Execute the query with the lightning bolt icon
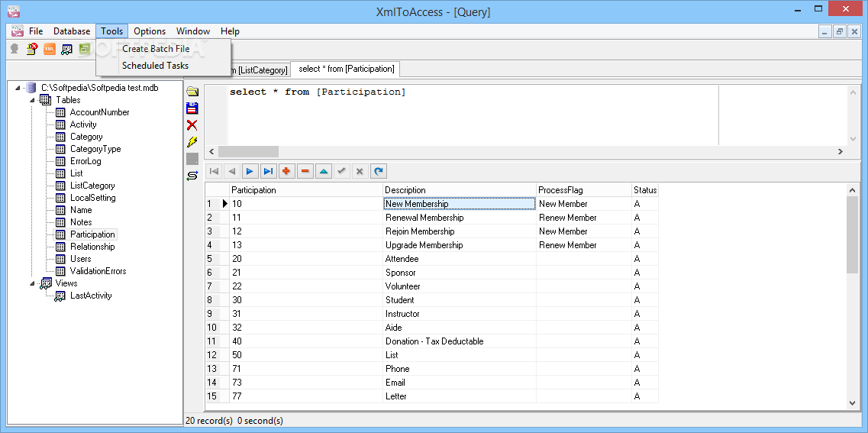 [192, 142]
